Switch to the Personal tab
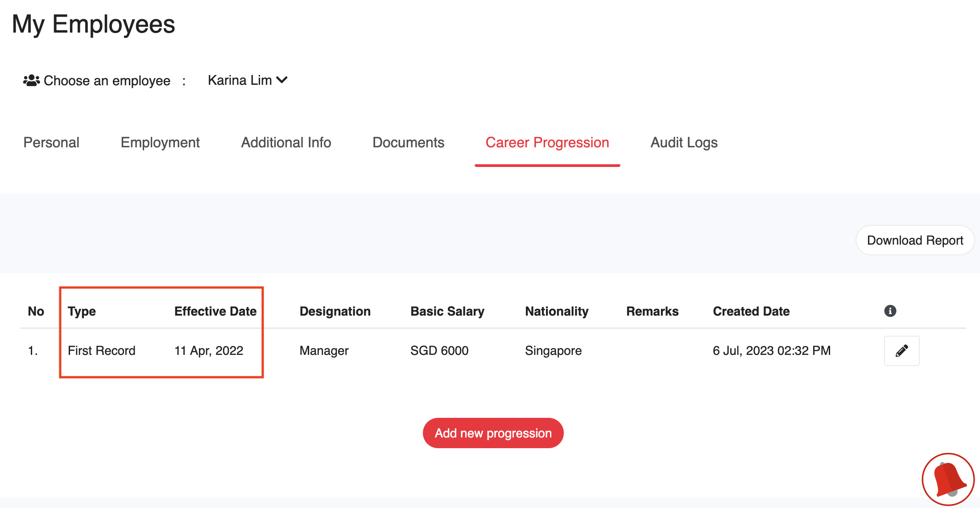 point(51,142)
